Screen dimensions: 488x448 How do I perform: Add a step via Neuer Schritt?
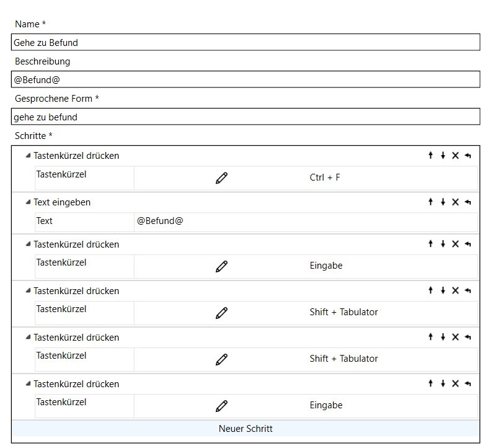click(246, 428)
